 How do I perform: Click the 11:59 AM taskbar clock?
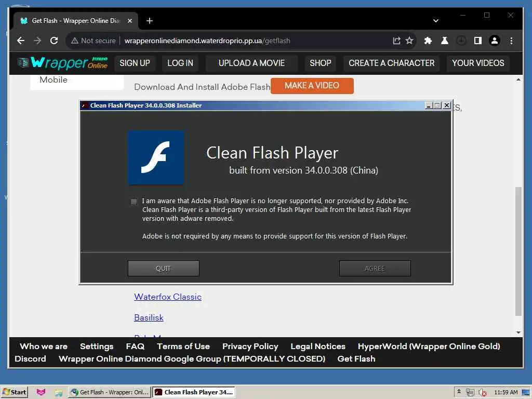(506, 392)
